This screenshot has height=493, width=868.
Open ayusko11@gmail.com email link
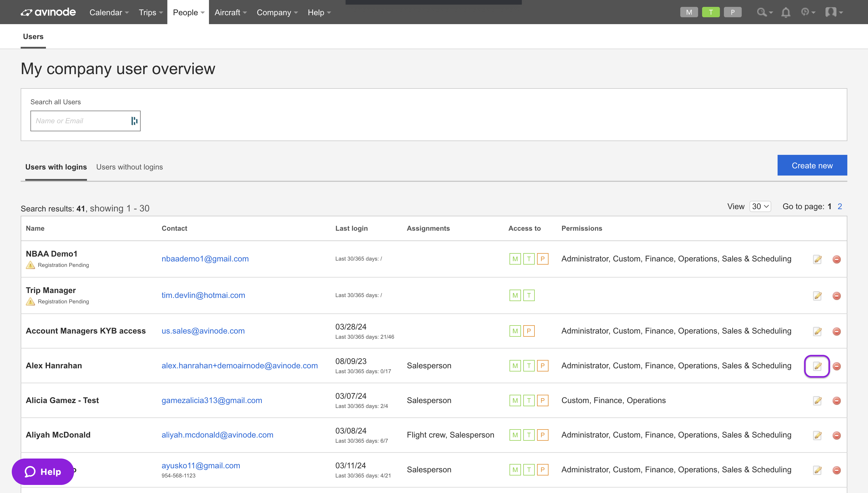point(201,466)
